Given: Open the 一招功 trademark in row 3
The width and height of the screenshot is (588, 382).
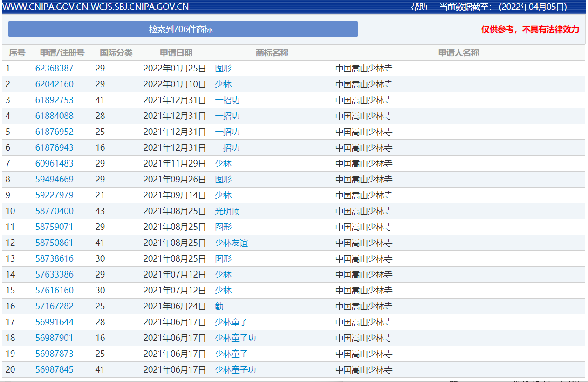Looking at the screenshot, I should [x=227, y=100].
